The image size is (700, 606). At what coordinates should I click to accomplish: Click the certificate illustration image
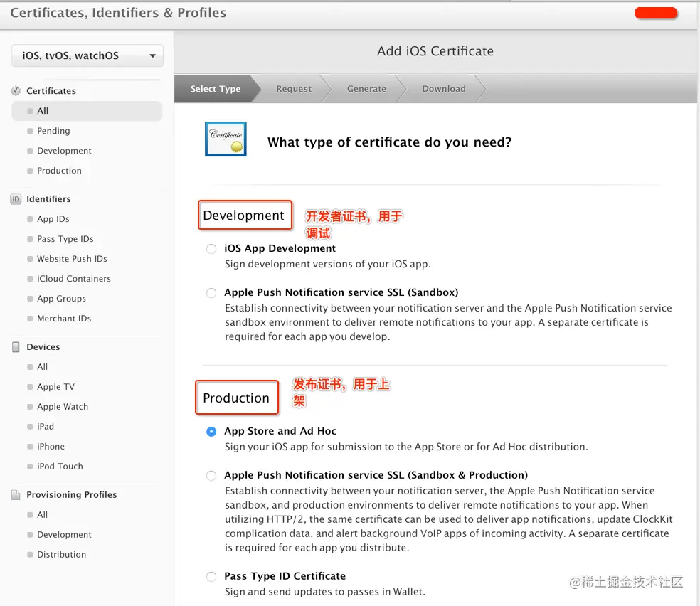click(226, 139)
